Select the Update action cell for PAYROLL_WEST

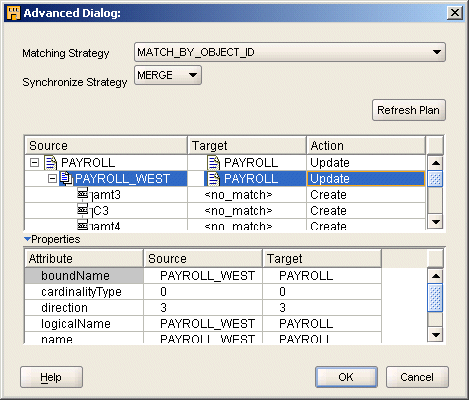tap(366, 179)
